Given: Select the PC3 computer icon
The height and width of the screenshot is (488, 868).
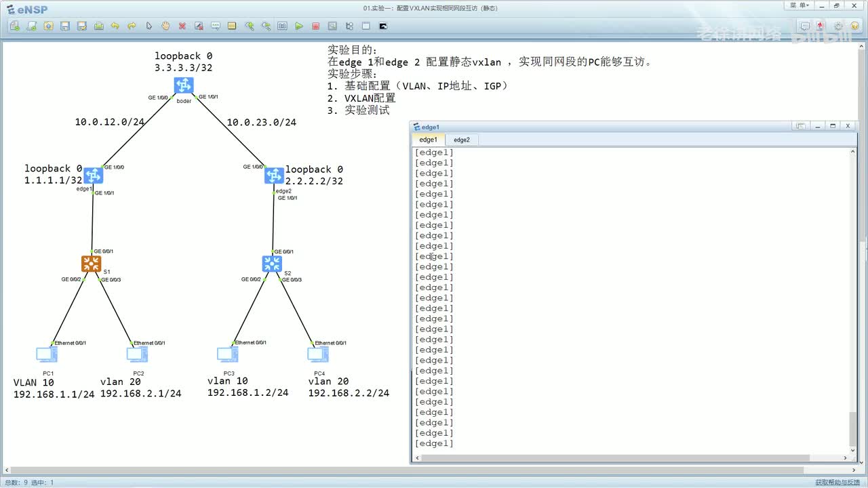Looking at the screenshot, I should [227, 354].
